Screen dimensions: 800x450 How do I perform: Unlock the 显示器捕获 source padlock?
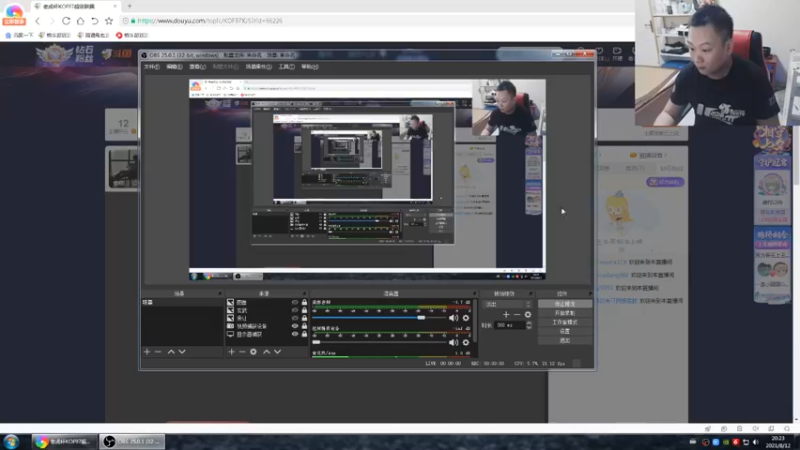[x=305, y=334]
